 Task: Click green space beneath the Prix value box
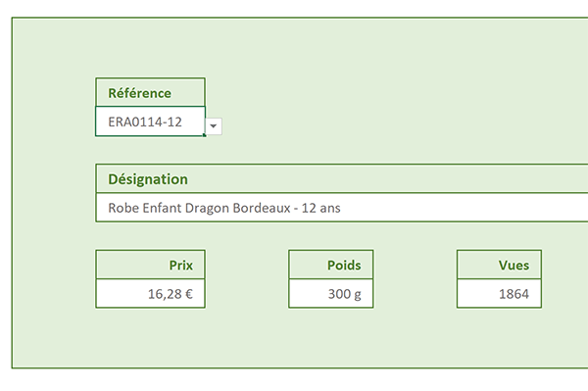pyautogui.click(x=150, y=337)
